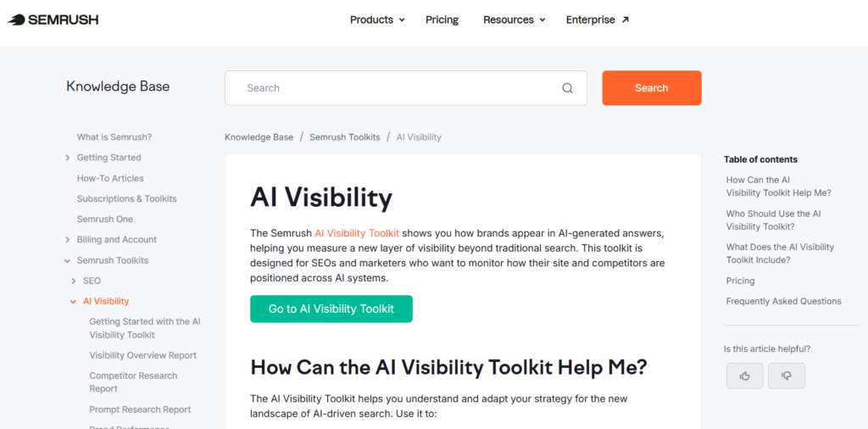Expand the Resources dropdown menu
Viewport: 868px width, 429px height.
pos(514,19)
